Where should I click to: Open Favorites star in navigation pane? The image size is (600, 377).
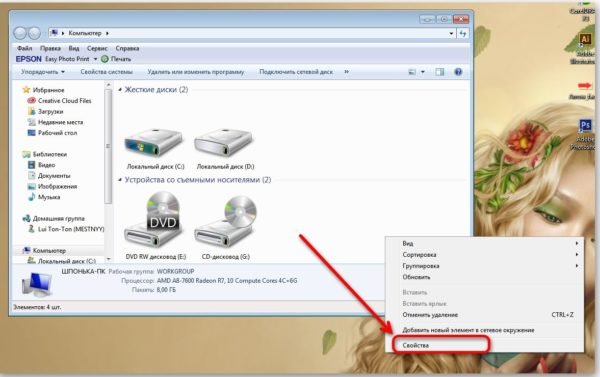point(26,90)
